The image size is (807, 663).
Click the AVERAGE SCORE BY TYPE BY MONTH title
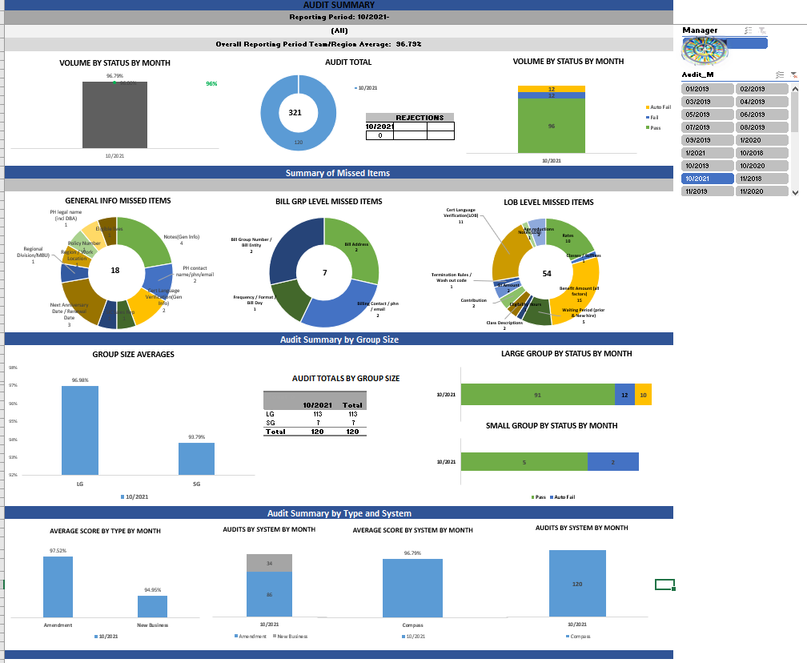[105, 531]
